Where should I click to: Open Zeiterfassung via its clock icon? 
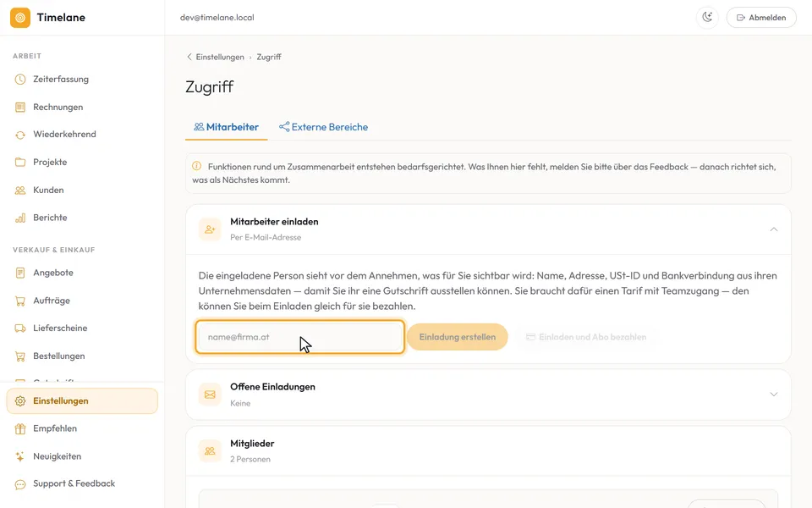[x=20, y=80]
